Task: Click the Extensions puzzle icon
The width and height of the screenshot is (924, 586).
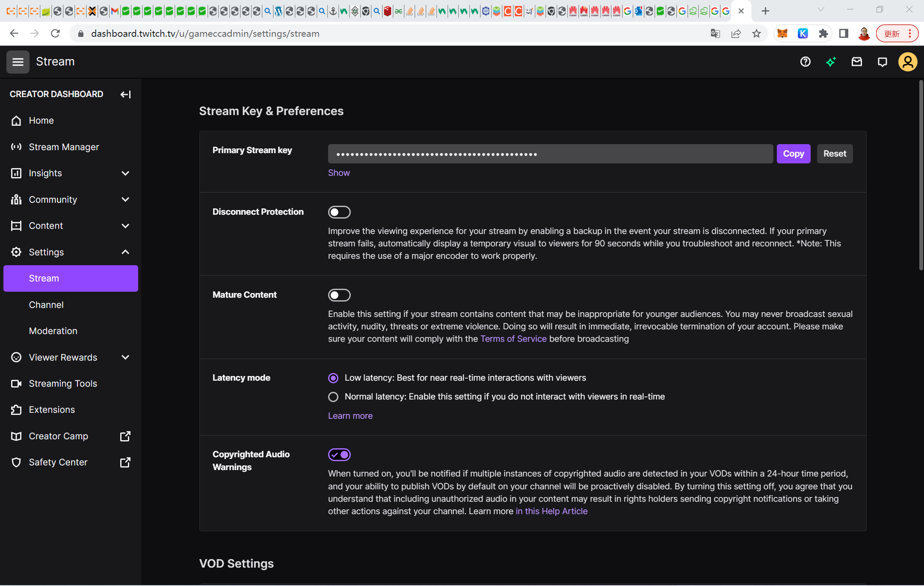Action: click(16, 410)
